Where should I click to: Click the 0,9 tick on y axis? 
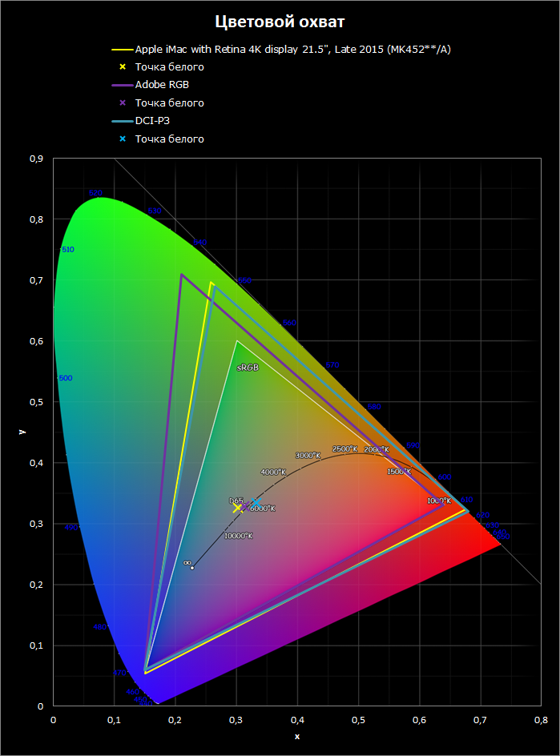tap(36, 159)
